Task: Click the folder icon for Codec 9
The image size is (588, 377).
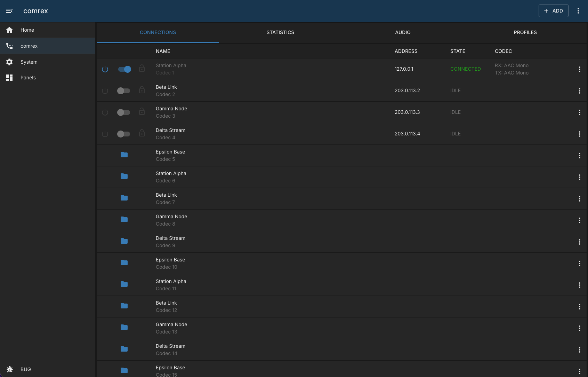Action: point(124,241)
